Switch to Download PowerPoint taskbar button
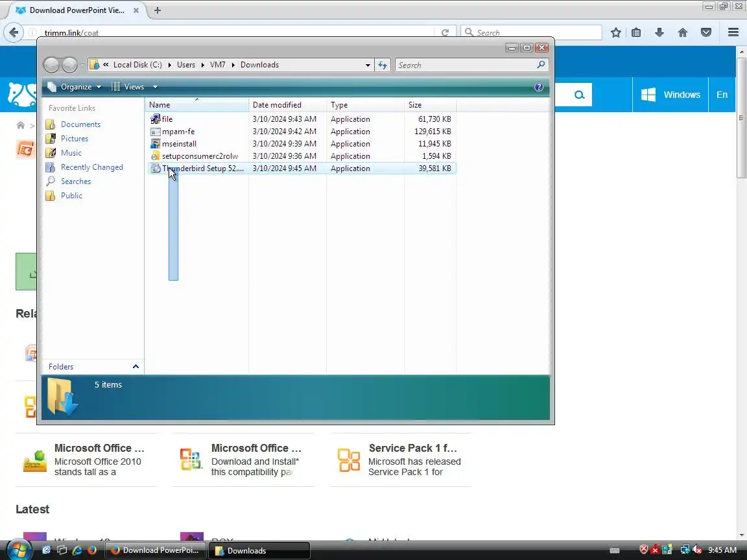The height and width of the screenshot is (560, 747). [x=156, y=550]
